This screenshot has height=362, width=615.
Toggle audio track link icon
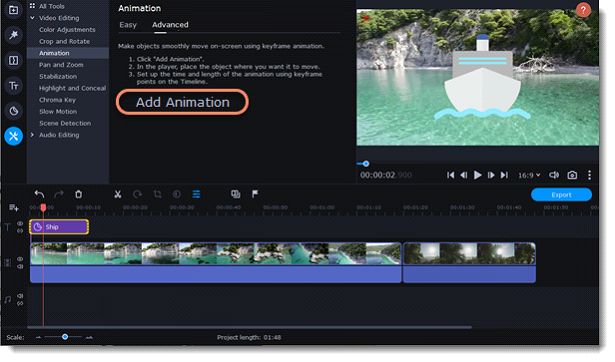point(20,304)
